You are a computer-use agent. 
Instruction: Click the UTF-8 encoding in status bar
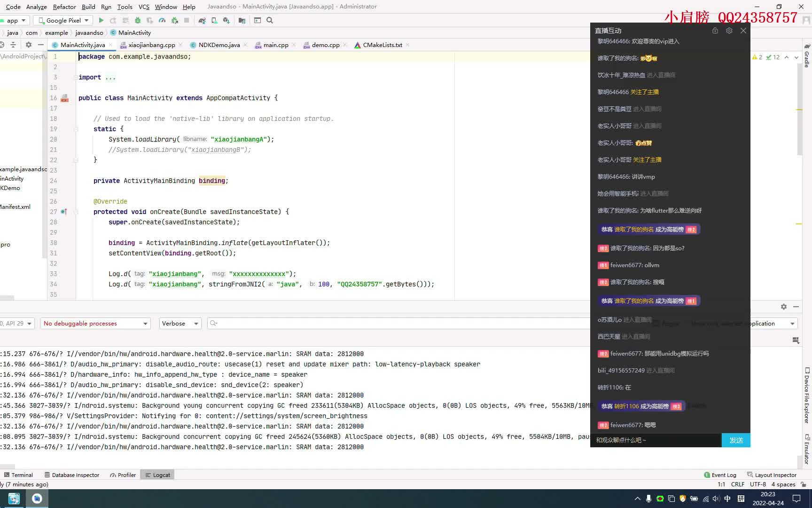[758, 484]
